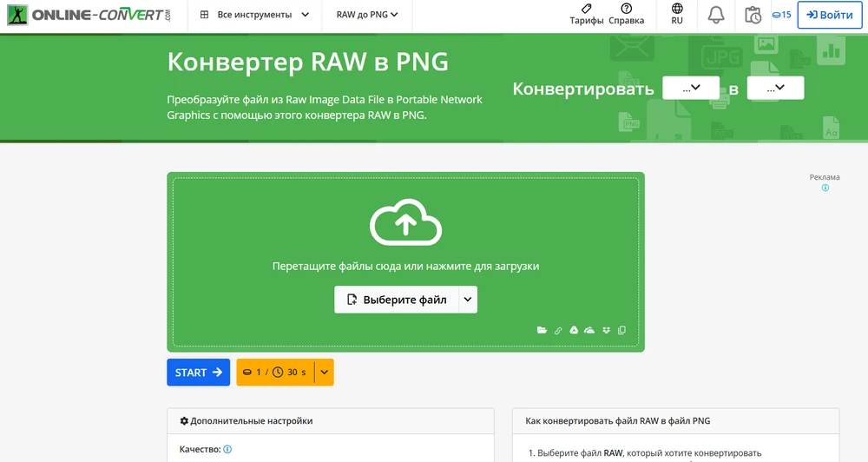Screen dimensions: 868x462
Task: Click the upload cloud icon
Action: click(x=405, y=223)
